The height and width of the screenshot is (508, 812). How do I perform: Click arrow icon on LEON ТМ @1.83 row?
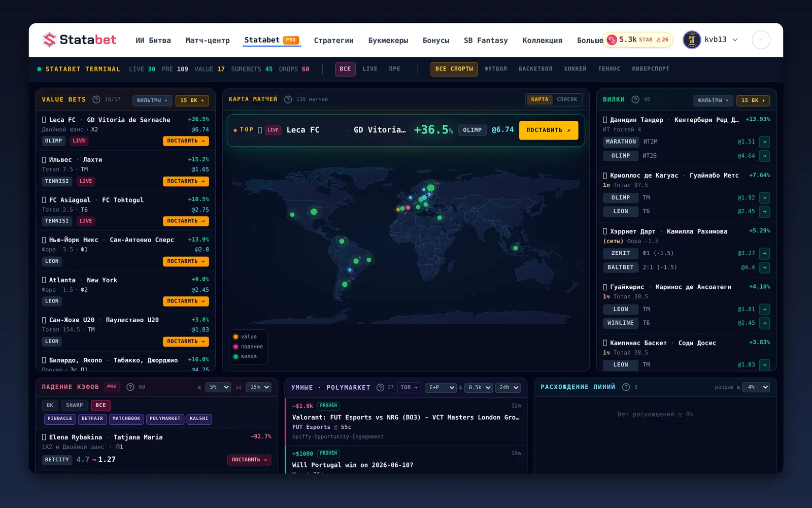point(764,365)
